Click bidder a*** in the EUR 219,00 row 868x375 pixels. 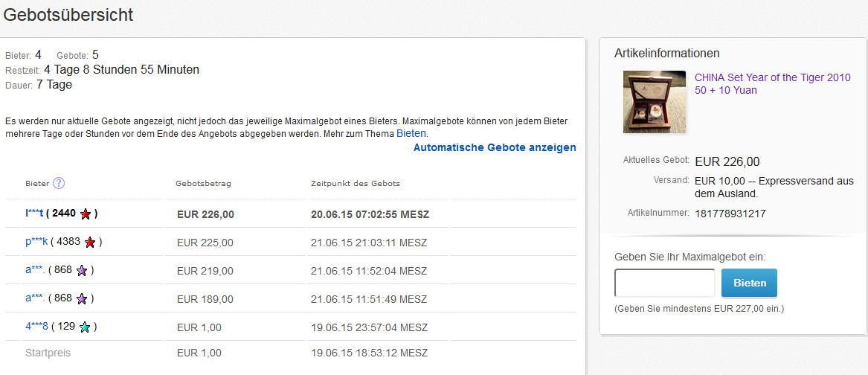[34, 270]
